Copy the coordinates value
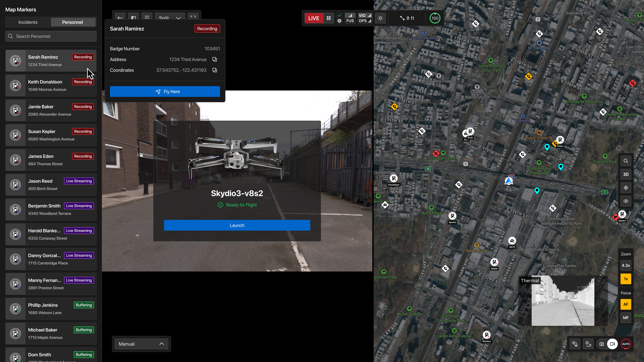Image resolution: width=644 pixels, height=362 pixels. [215, 70]
